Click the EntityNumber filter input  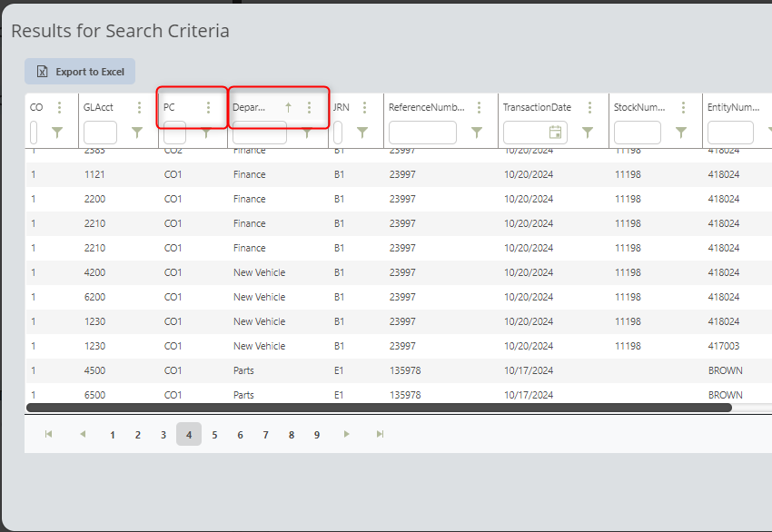pos(730,133)
